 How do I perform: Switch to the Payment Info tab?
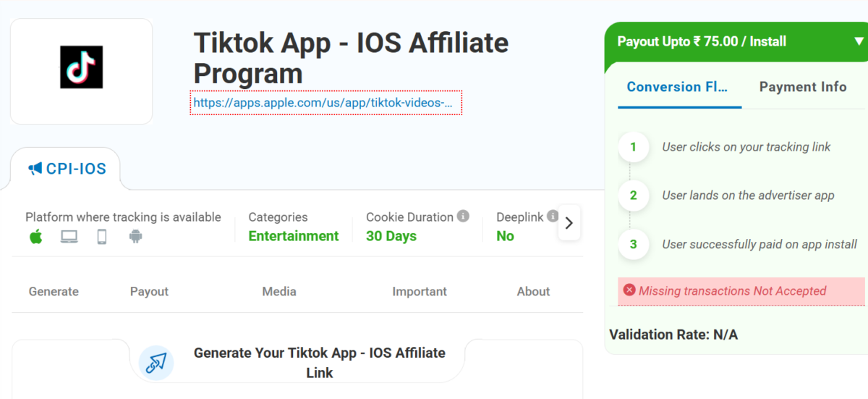[803, 87]
